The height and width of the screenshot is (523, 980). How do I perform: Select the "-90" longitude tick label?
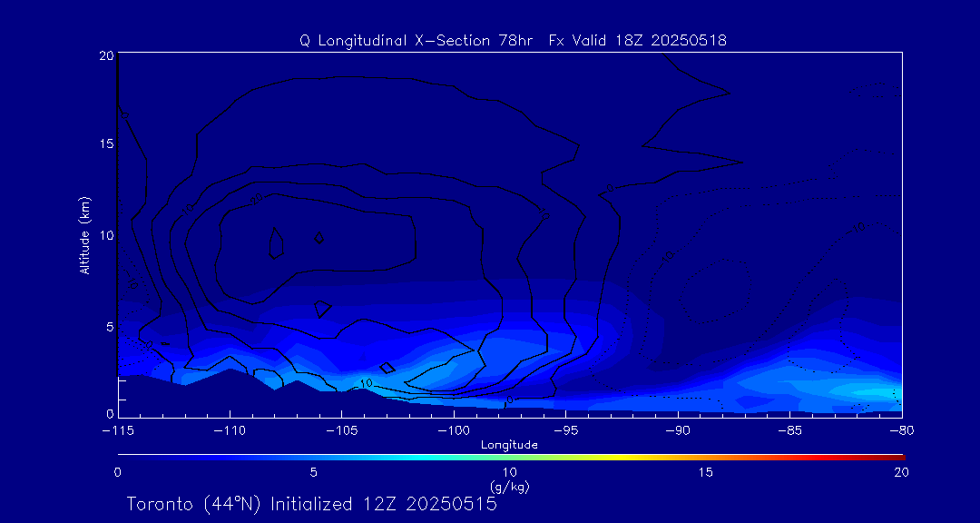(x=678, y=431)
